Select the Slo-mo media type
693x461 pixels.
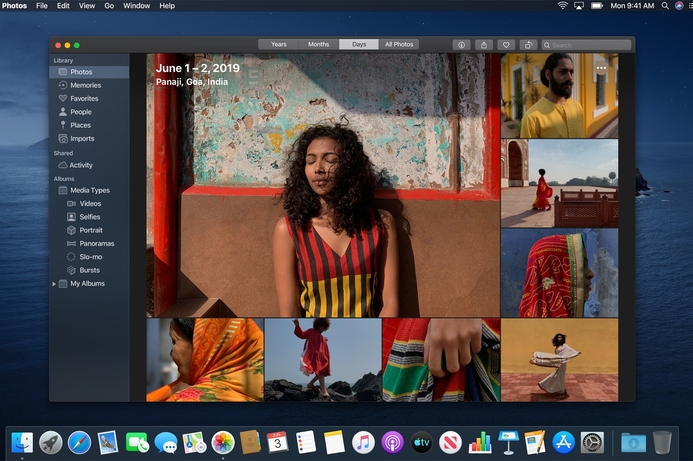click(89, 256)
